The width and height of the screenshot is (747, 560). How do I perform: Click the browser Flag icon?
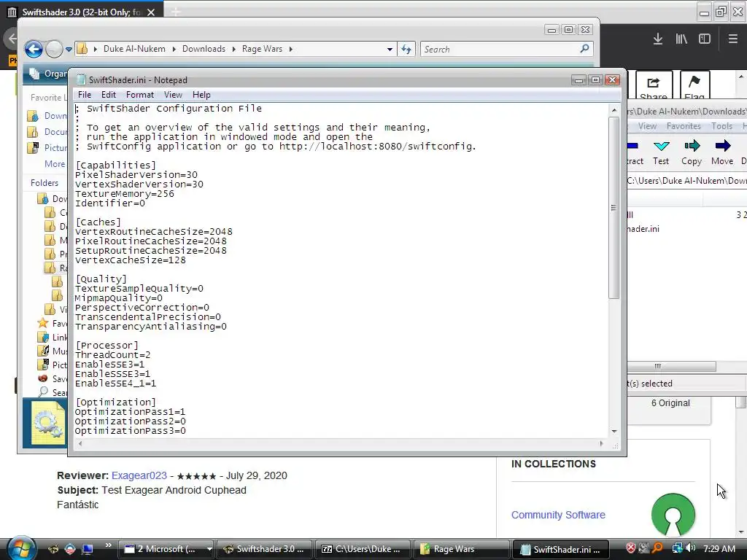694,86
